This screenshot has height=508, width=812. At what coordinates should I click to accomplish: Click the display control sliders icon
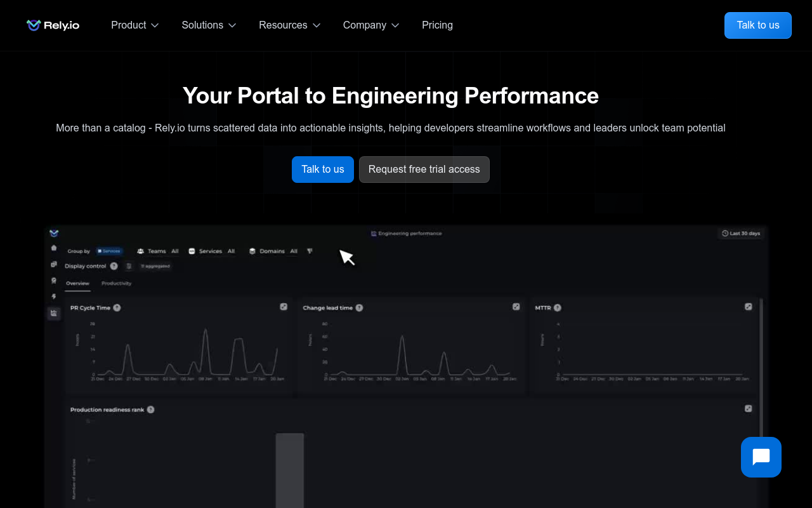click(x=129, y=266)
